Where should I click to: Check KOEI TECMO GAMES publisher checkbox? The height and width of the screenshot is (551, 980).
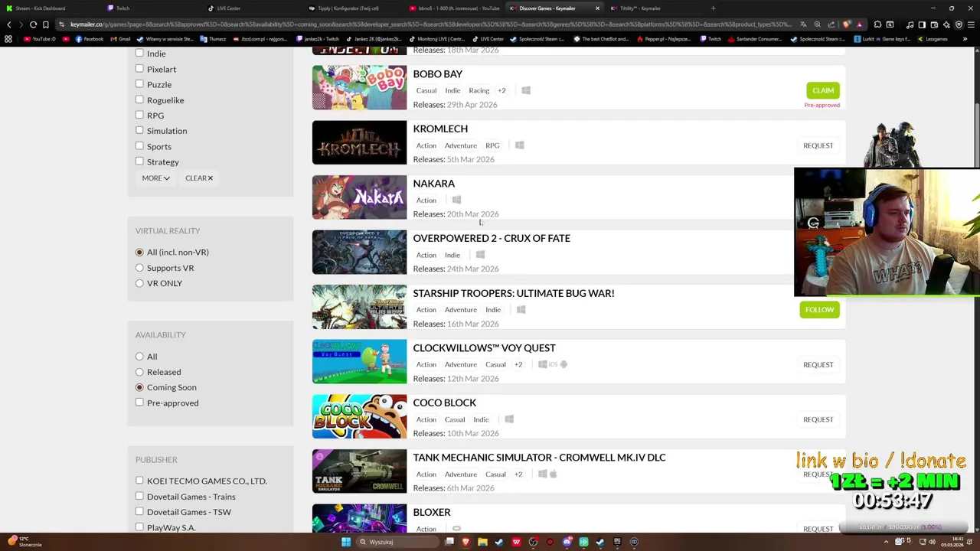point(139,481)
